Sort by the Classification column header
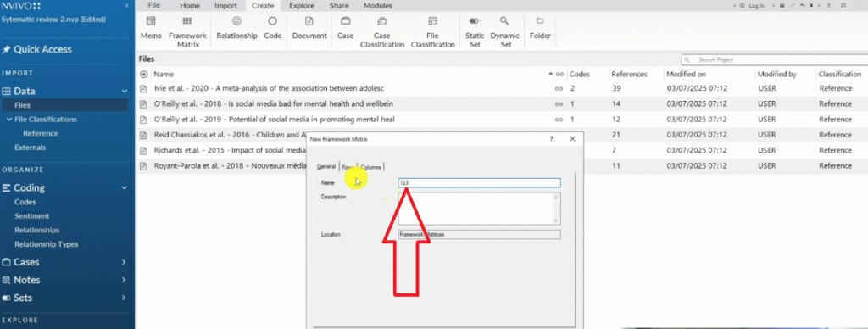Image resolution: width=868 pixels, height=329 pixels. (x=840, y=75)
